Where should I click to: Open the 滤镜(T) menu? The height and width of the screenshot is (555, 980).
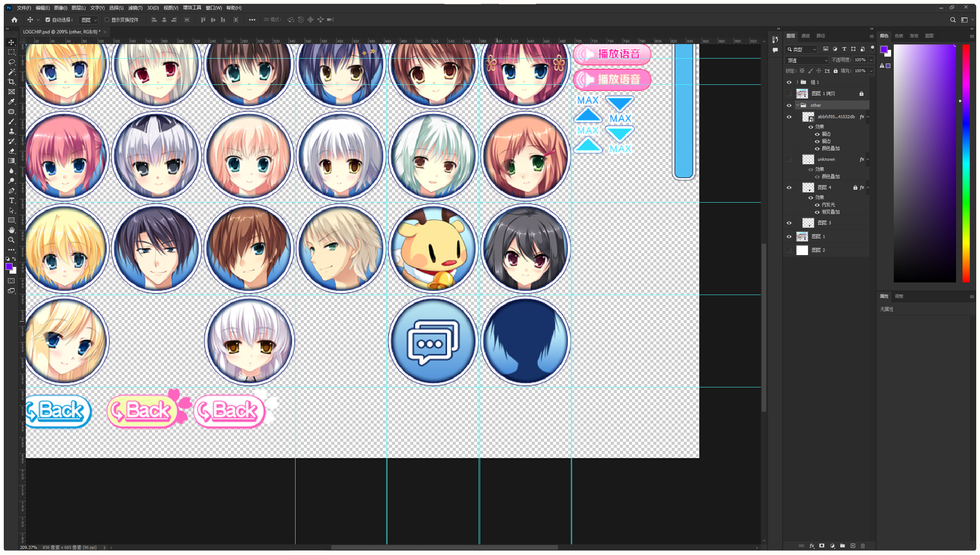tap(135, 8)
